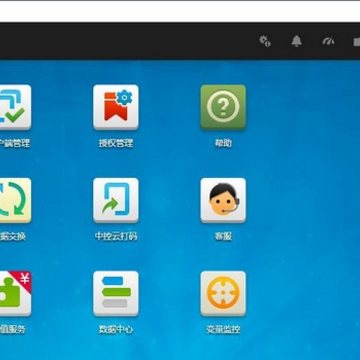Open the value-added services icon with ¥ ribbon
The image size is (360, 360).
point(15,294)
